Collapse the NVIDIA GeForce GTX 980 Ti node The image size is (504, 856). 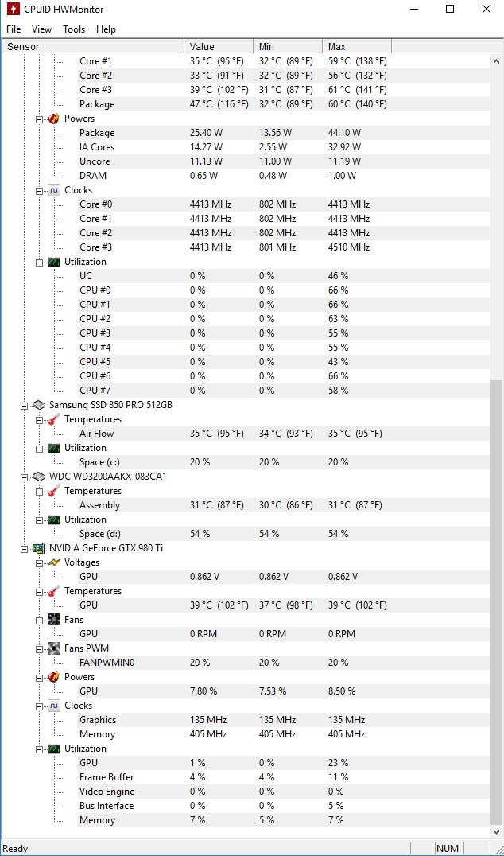click(x=24, y=548)
